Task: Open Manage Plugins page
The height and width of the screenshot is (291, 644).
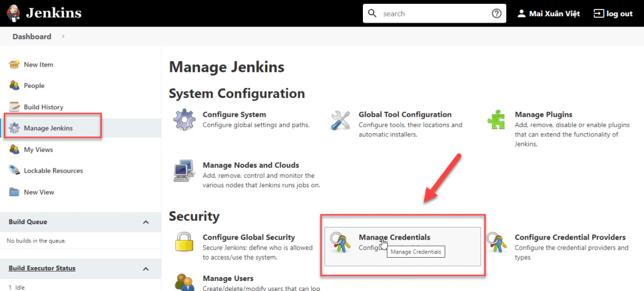Action: click(x=543, y=114)
